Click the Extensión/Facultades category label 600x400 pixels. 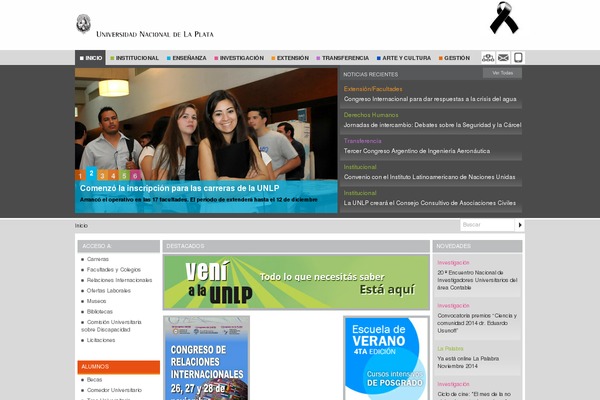373,89
